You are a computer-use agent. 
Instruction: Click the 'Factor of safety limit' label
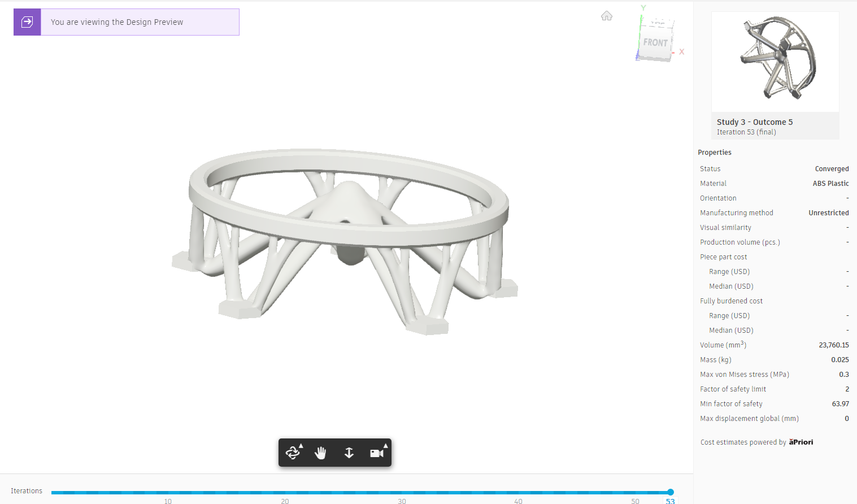[733, 389]
